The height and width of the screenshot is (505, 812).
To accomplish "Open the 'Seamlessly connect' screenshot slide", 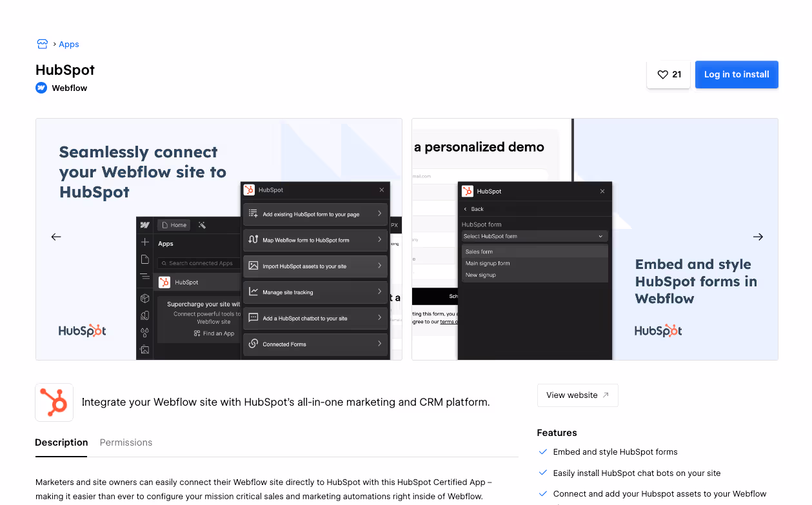I will (x=219, y=239).
